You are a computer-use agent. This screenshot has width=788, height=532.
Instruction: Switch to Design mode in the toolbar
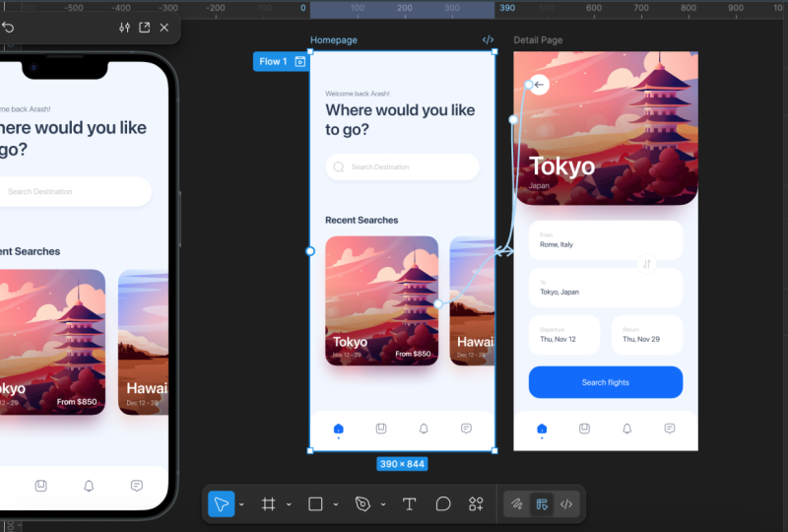click(542, 503)
